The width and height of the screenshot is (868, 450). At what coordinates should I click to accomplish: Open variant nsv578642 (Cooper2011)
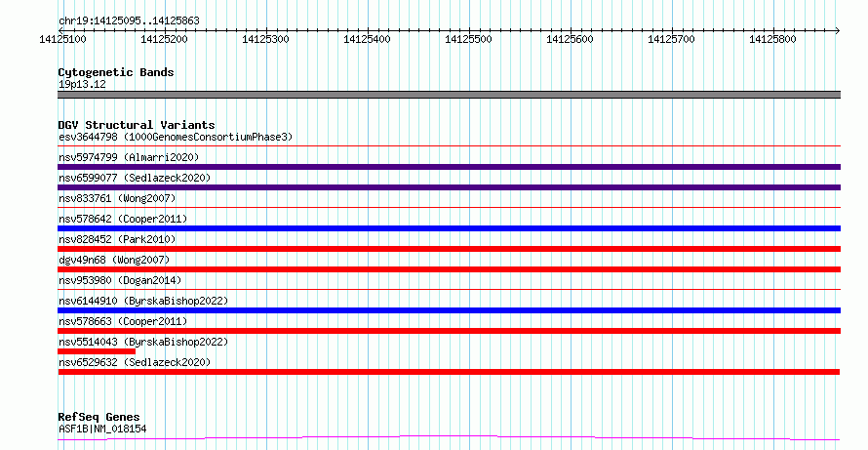[123, 219]
